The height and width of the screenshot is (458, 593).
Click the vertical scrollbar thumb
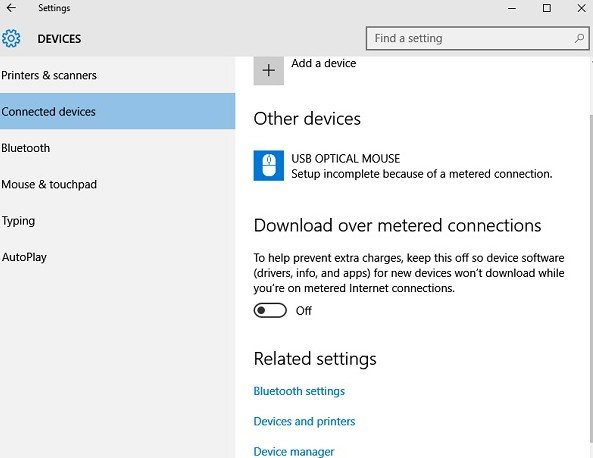click(591, 278)
